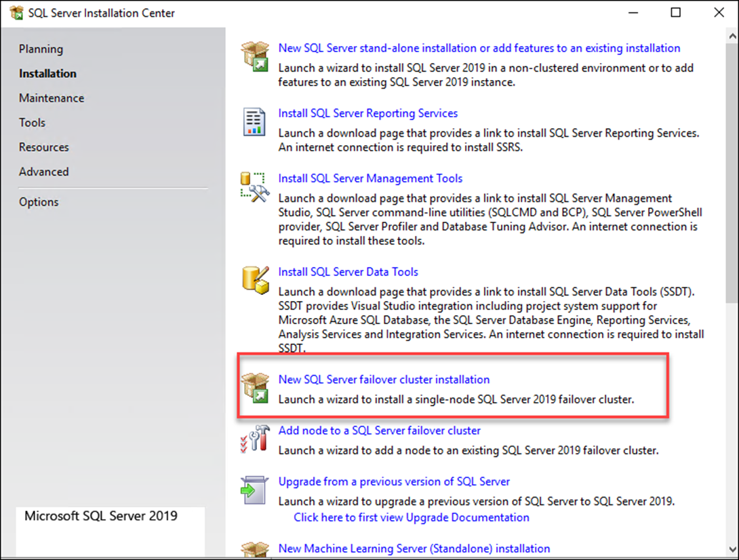Click the vertical scrollbar thumb
The width and height of the screenshot is (739, 560).
(x=732, y=172)
